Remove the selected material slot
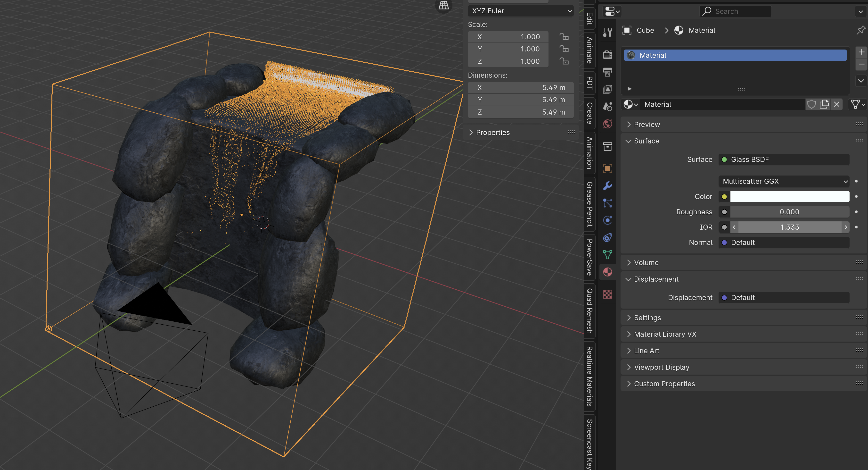The width and height of the screenshot is (868, 470). click(x=861, y=64)
